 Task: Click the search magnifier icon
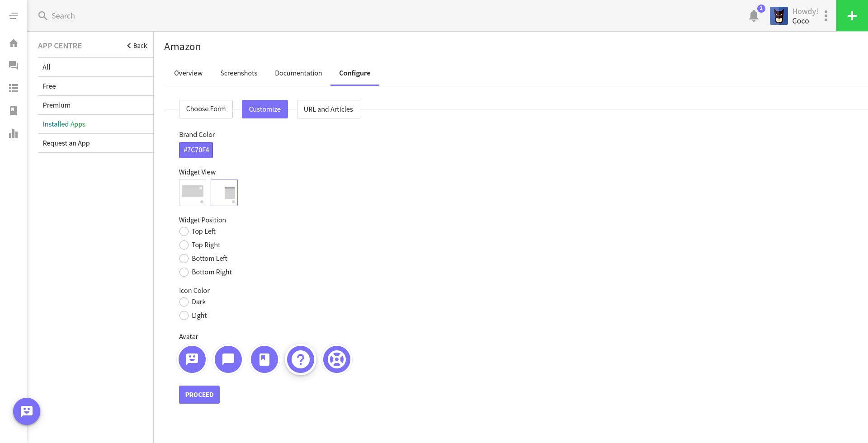43,16
